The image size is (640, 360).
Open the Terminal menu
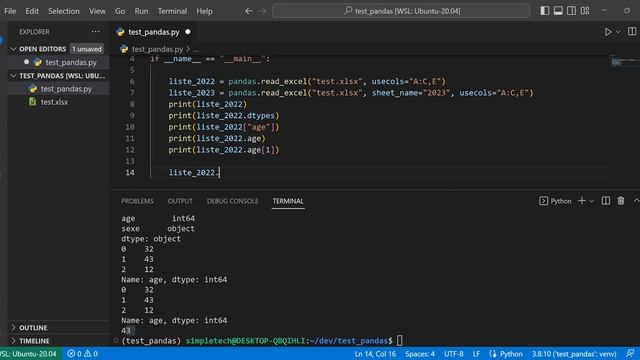point(172,11)
